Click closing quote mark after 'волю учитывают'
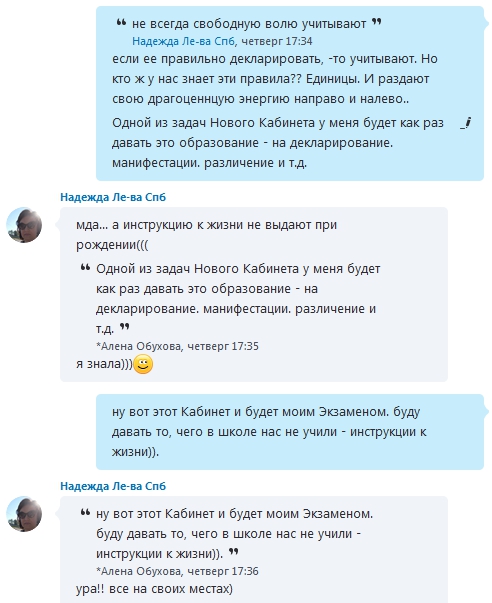The height and width of the screenshot is (603, 492). (377, 22)
